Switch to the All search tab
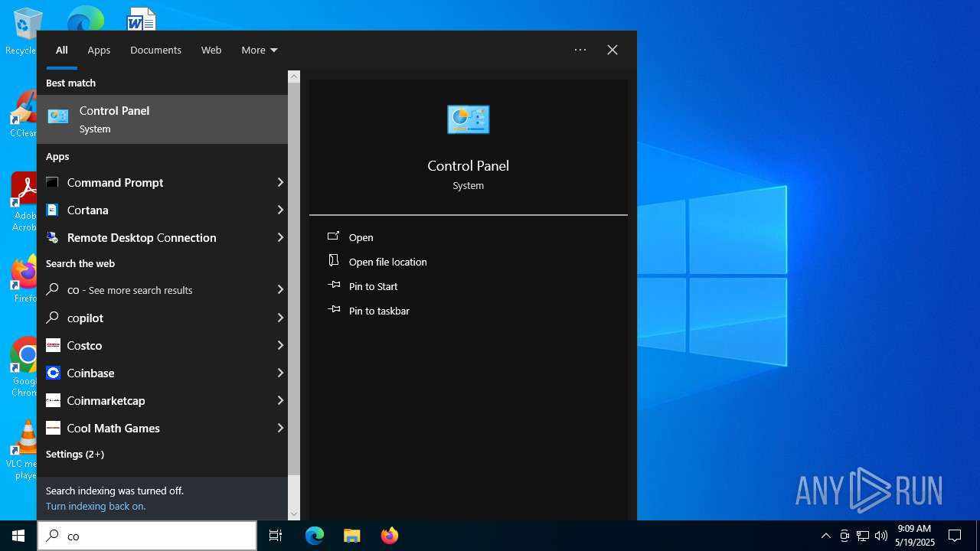This screenshot has height=551, width=980. 62,50
